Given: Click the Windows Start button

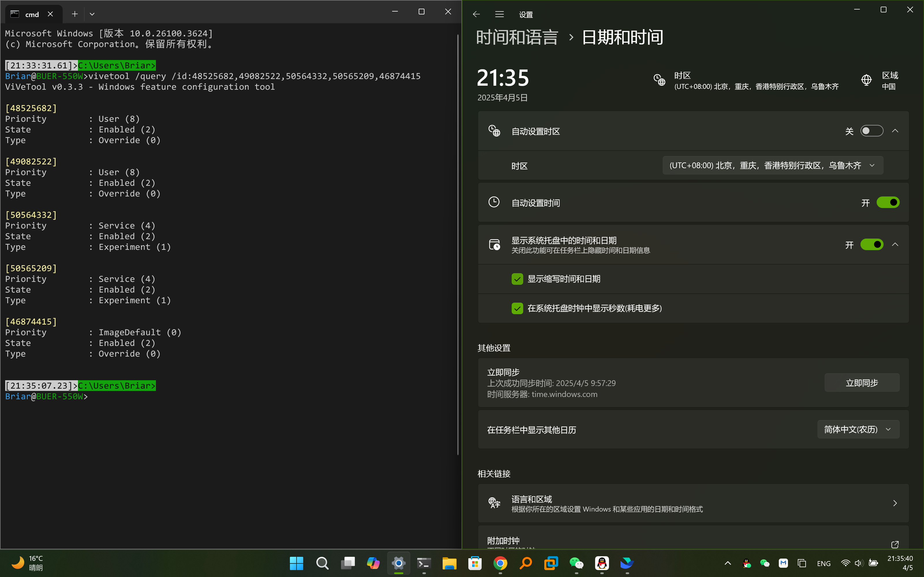Looking at the screenshot, I should [296, 563].
